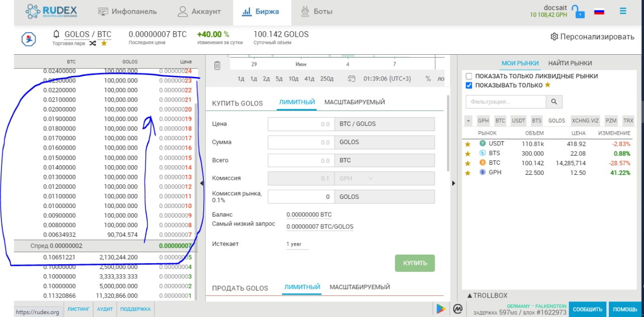Click the buy form vertical scrollbar
The image size is (644, 317).
448,133
